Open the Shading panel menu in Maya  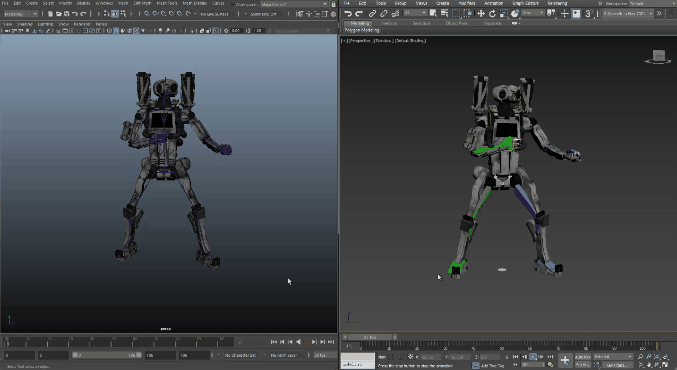[x=25, y=24]
